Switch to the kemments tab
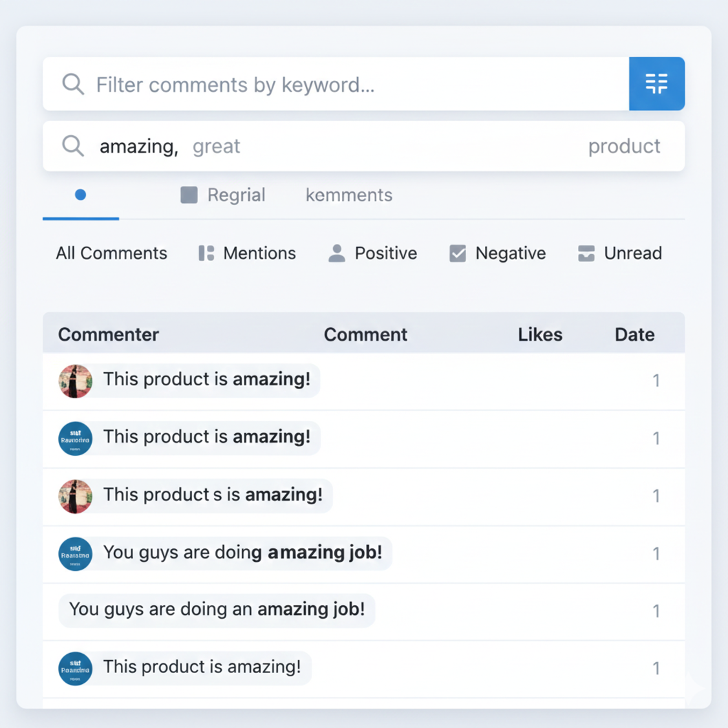This screenshot has width=728, height=728. [x=348, y=195]
